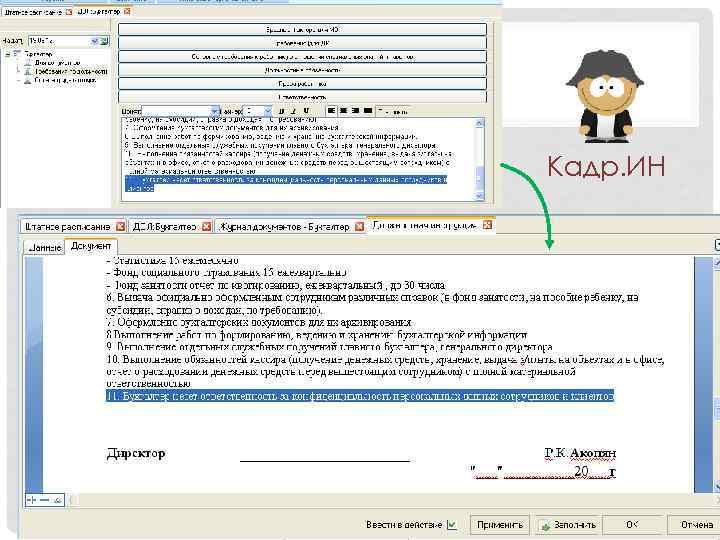Open the font name dropdown
This screenshot has height=540, width=720.
(214, 111)
